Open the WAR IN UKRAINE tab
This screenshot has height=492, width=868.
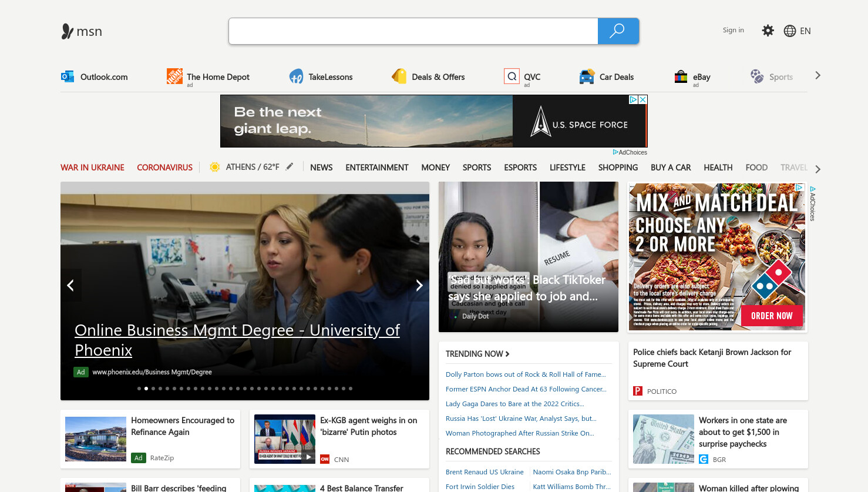92,168
